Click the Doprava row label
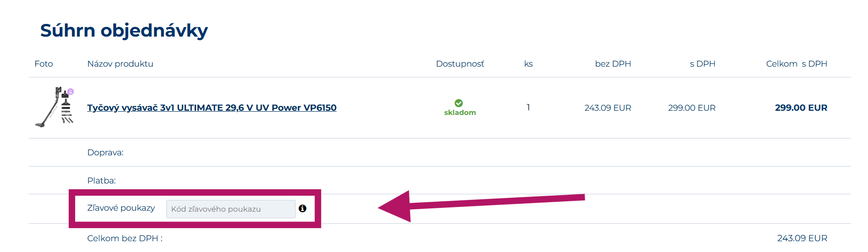 [x=105, y=153]
